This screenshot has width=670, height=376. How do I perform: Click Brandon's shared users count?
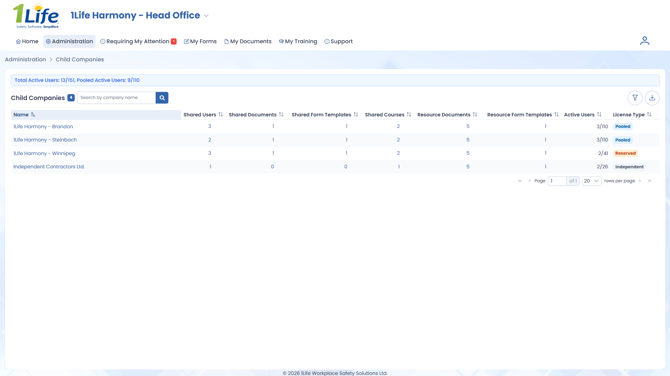click(x=209, y=126)
